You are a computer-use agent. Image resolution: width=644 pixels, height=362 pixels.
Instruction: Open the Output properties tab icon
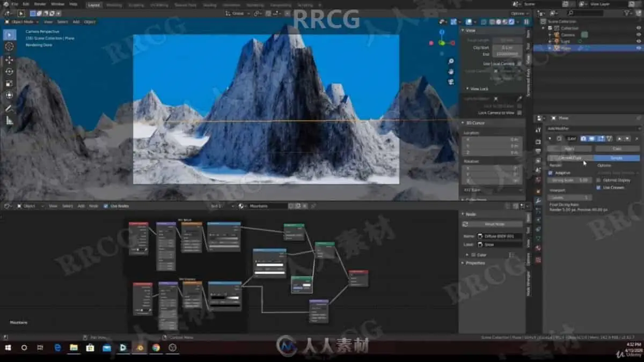(538, 151)
